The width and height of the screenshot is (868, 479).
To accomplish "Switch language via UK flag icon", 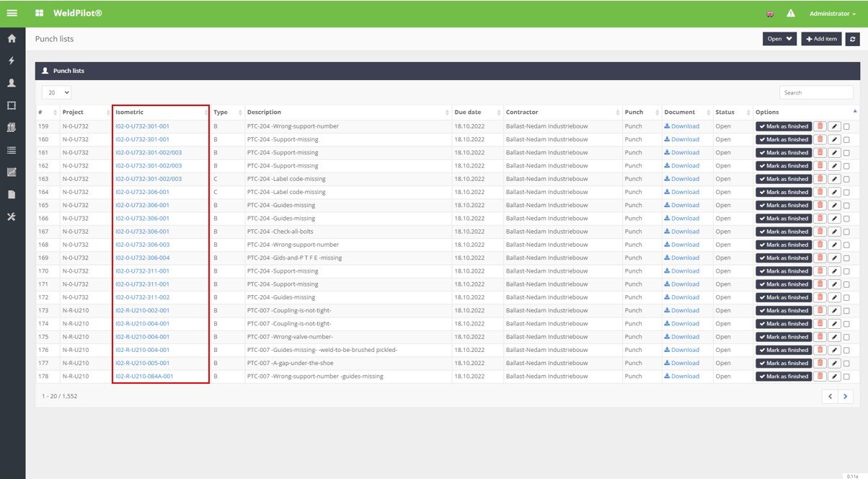I will pos(770,14).
